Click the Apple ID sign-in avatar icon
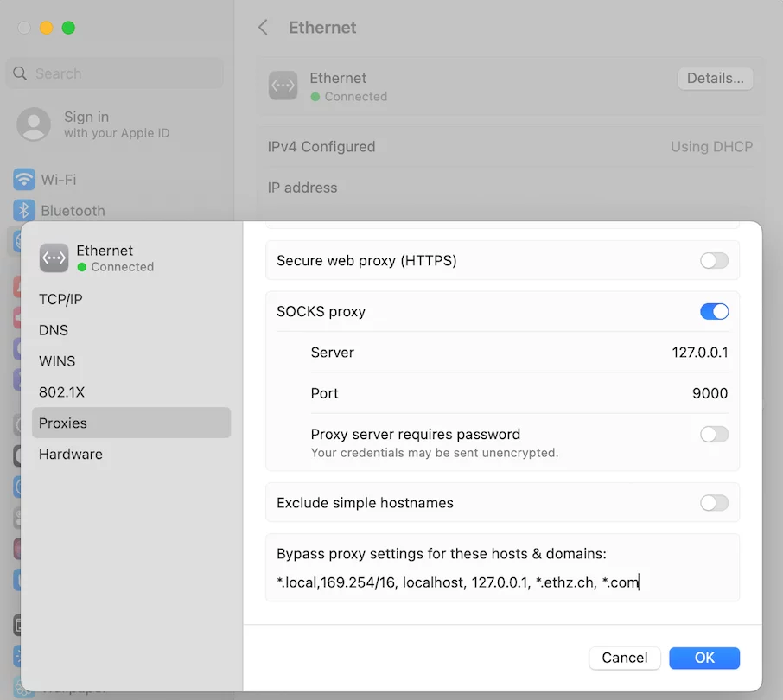 click(x=33, y=124)
